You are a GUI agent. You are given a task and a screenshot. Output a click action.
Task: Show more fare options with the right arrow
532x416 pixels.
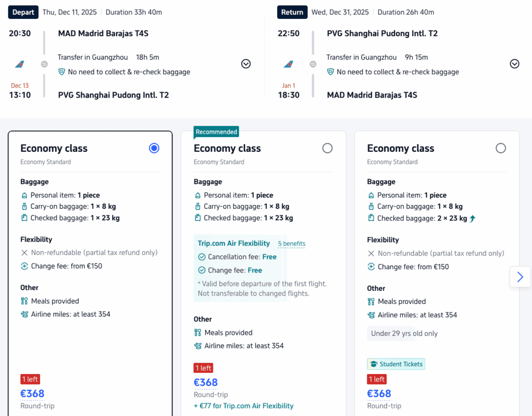click(x=520, y=277)
